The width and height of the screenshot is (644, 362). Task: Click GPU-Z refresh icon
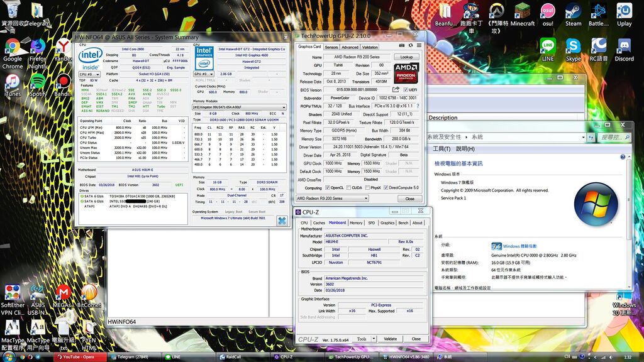coord(410,45)
